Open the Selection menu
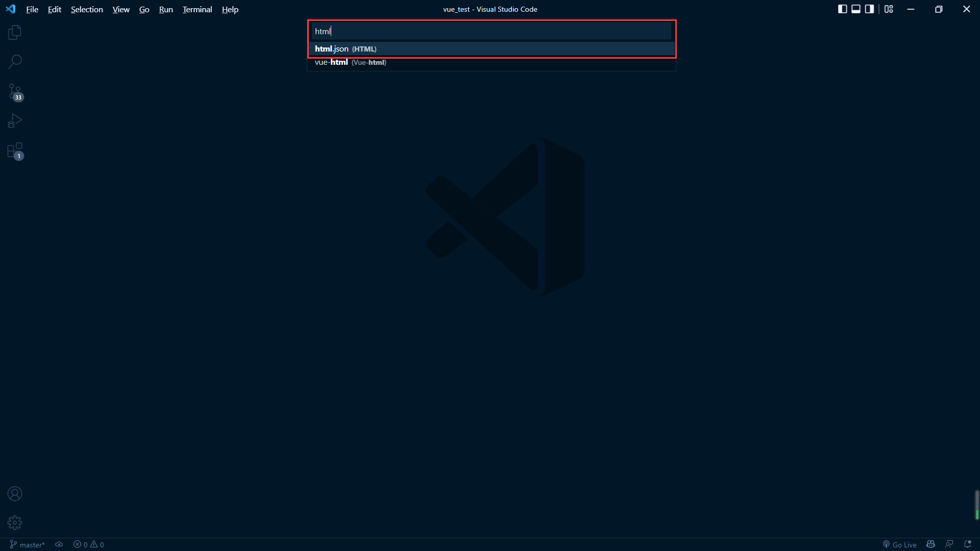The image size is (980, 551). point(87,9)
